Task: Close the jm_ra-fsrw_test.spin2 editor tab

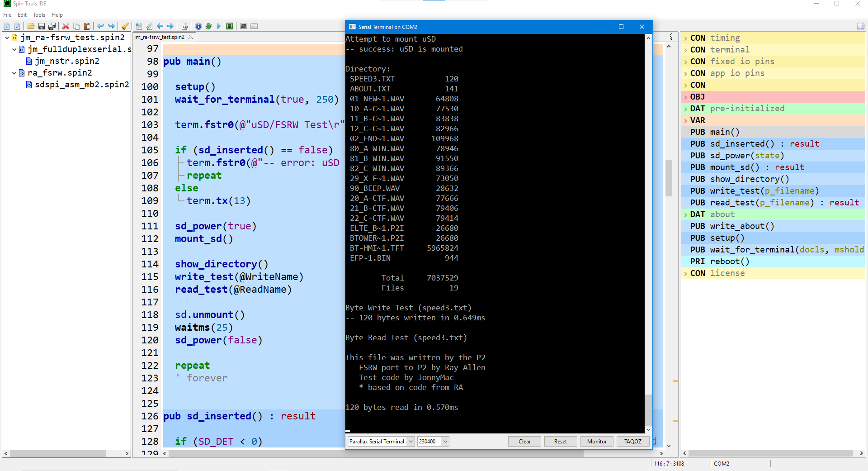Action: click(x=191, y=37)
